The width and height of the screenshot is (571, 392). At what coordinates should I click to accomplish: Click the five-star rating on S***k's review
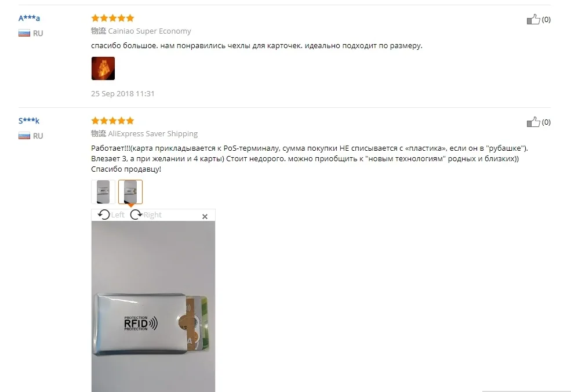pyautogui.click(x=112, y=121)
